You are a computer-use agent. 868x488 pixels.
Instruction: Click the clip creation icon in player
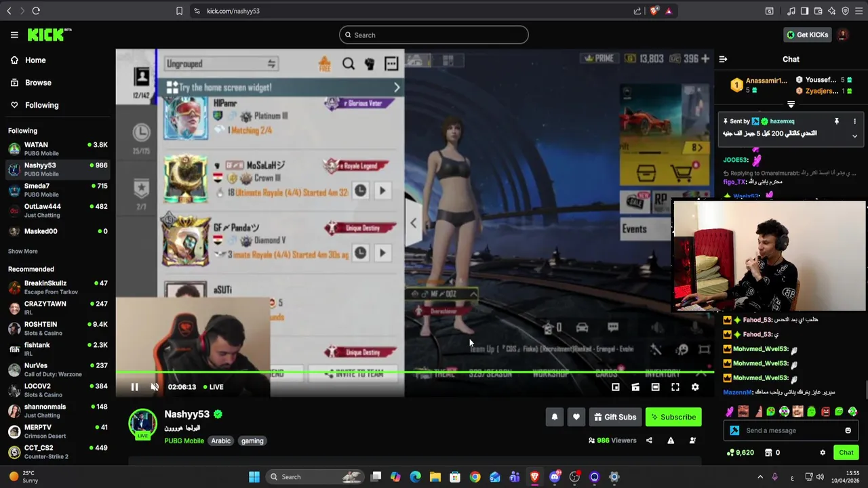pyautogui.click(x=635, y=387)
